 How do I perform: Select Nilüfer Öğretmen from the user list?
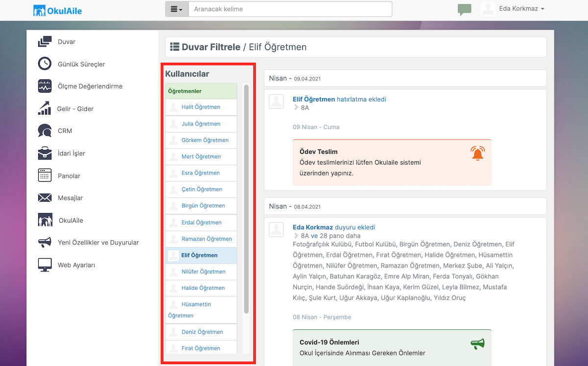tap(201, 271)
